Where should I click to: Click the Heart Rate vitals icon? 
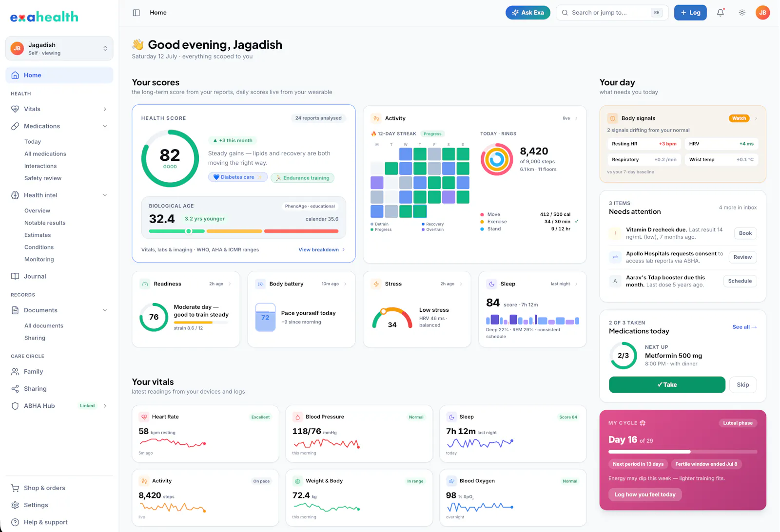[144, 417]
